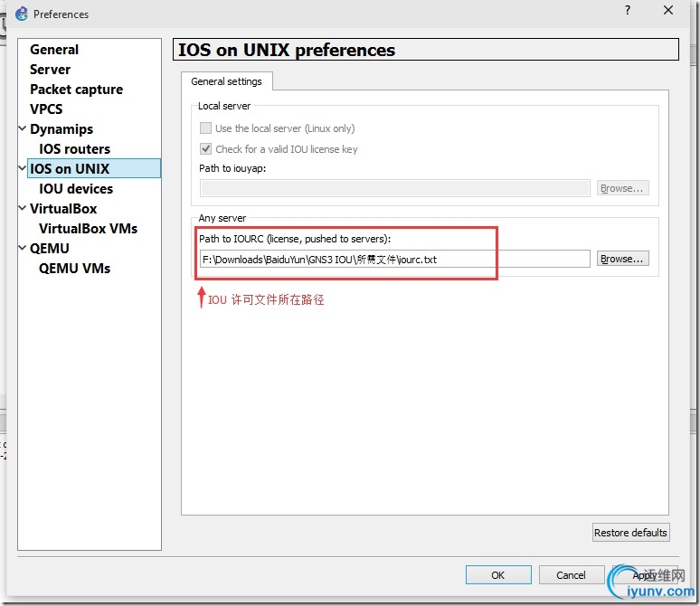Open the IOS routers page

[74, 149]
